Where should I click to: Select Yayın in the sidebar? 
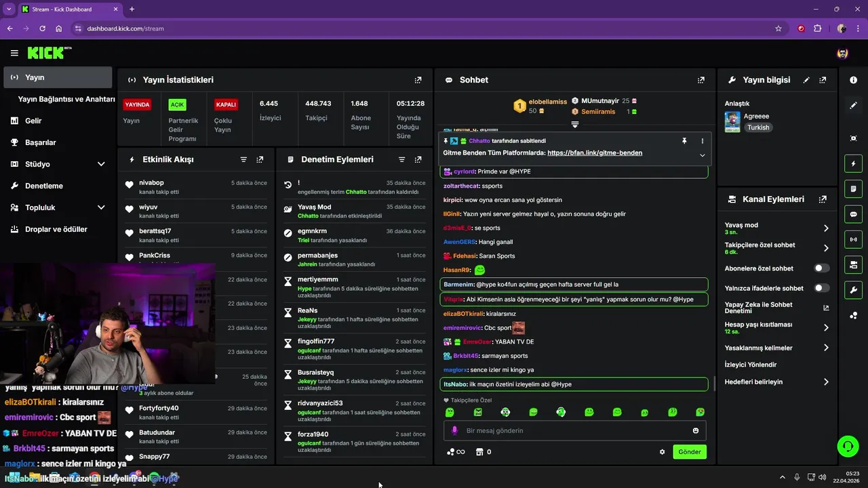point(58,77)
